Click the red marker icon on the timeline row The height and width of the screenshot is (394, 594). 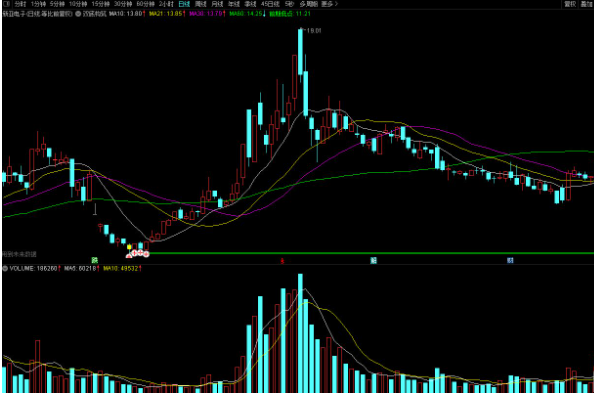click(282, 260)
